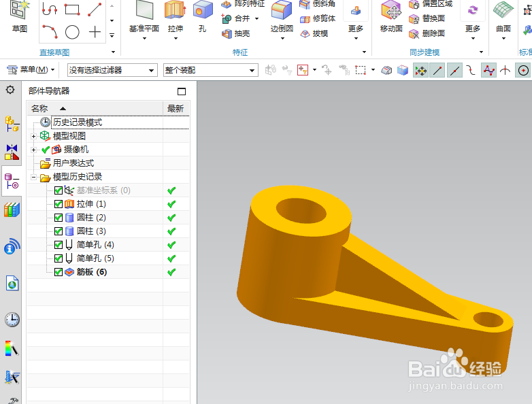Click the 曲面 surface tool

click(x=503, y=16)
